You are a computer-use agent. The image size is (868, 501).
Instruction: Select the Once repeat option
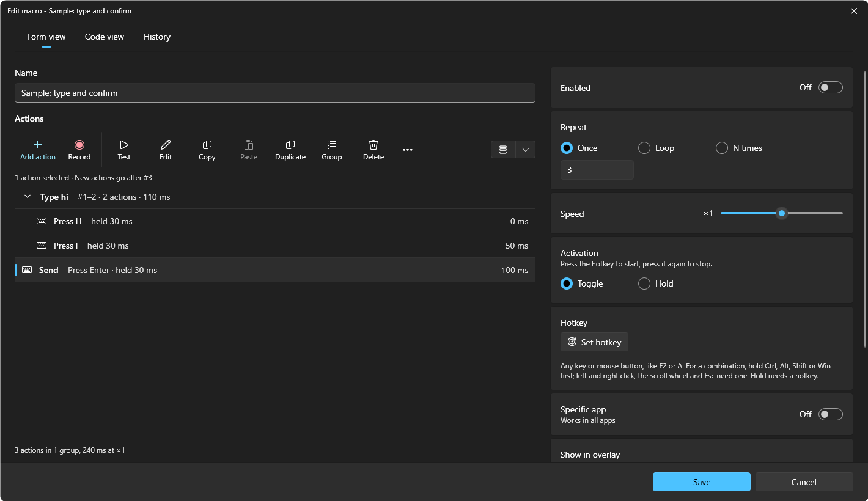pyautogui.click(x=567, y=148)
